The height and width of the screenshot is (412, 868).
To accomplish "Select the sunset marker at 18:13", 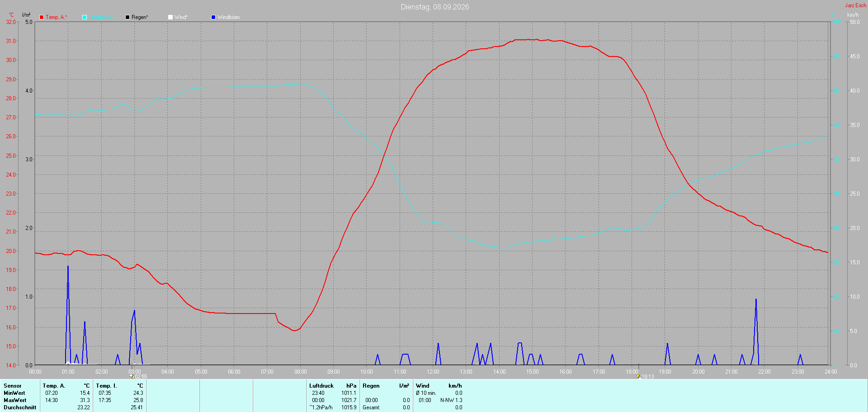I will click(x=639, y=376).
